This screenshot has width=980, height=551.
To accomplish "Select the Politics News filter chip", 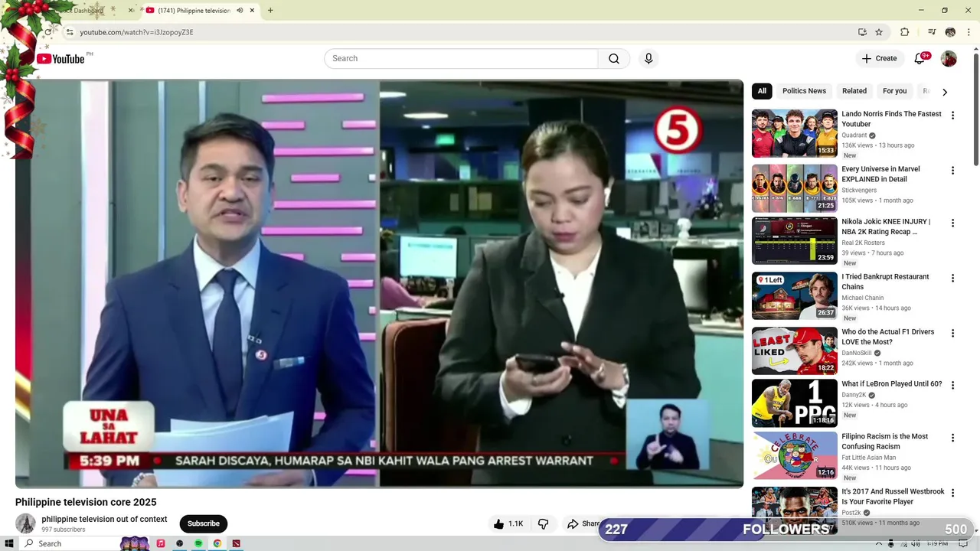I will [804, 91].
